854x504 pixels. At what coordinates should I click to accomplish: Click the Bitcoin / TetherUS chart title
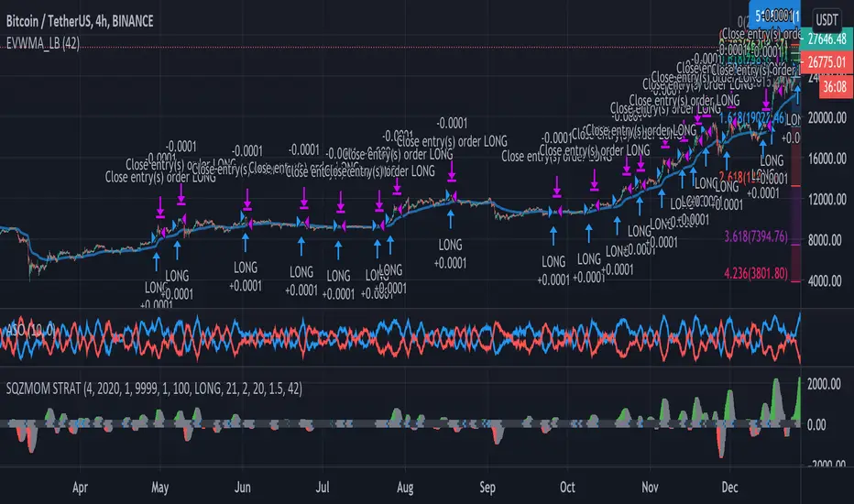click(80, 21)
